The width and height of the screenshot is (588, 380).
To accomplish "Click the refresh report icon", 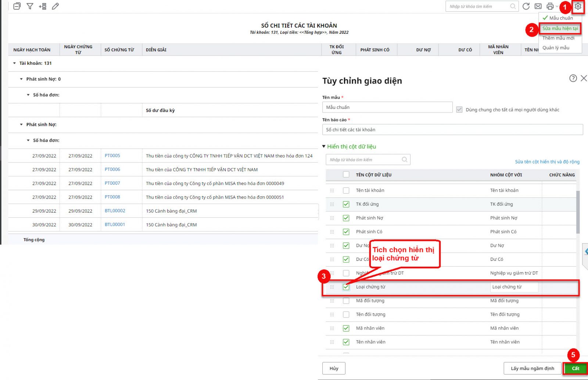I will [526, 6].
